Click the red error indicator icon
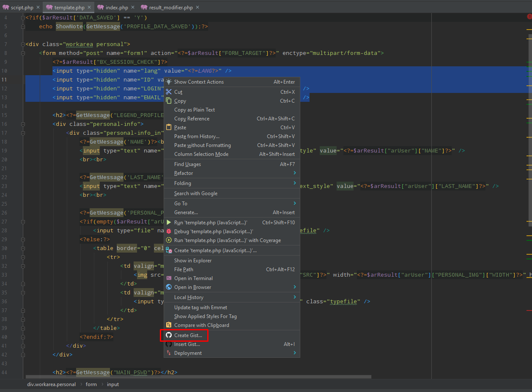The width and height of the screenshot is (532, 392). pos(529,17)
